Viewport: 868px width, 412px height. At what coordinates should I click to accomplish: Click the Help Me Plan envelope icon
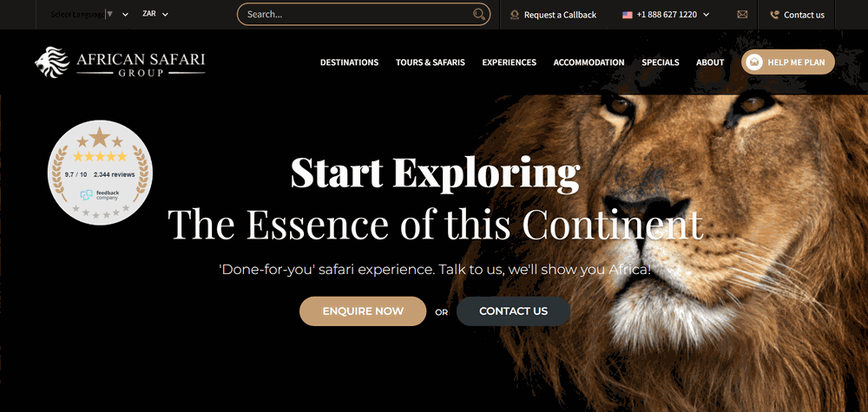pyautogui.click(x=754, y=62)
